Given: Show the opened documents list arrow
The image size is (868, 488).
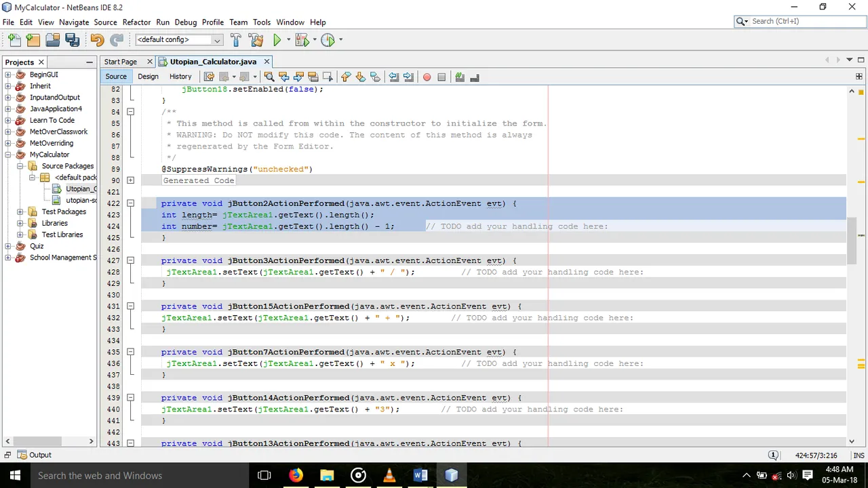Looking at the screenshot, I should [849, 60].
